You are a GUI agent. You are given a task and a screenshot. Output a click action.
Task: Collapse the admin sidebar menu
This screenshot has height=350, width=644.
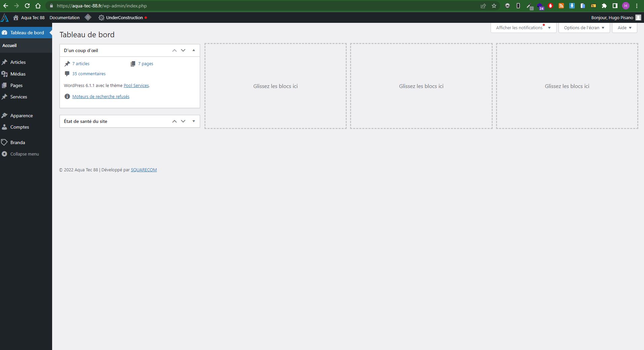(24, 154)
